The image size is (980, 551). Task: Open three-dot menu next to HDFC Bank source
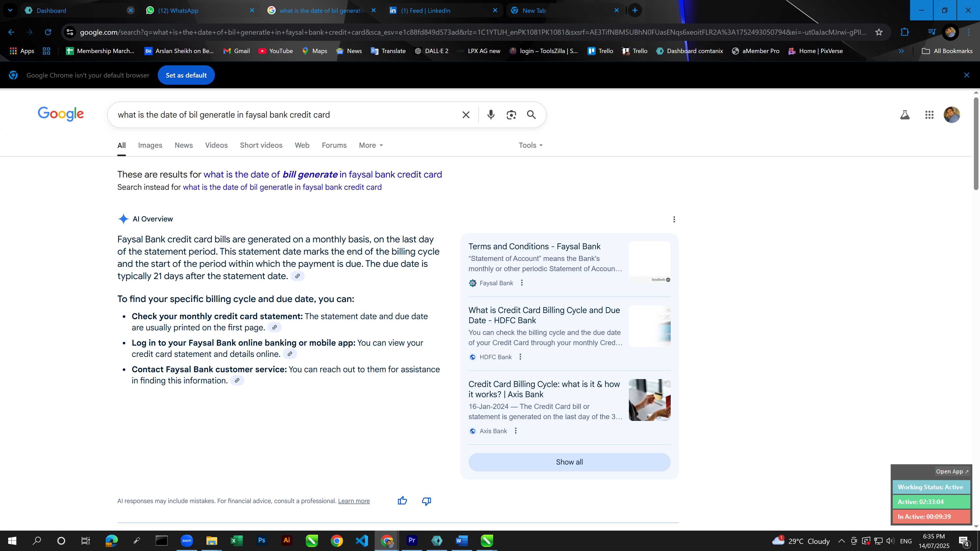point(520,357)
